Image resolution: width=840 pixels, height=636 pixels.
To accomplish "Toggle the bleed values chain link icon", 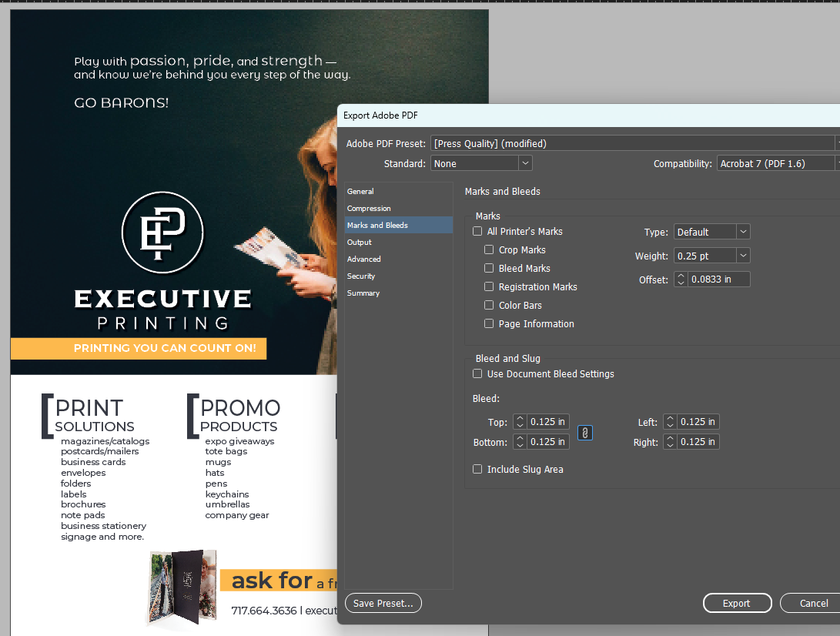I will click(585, 433).
